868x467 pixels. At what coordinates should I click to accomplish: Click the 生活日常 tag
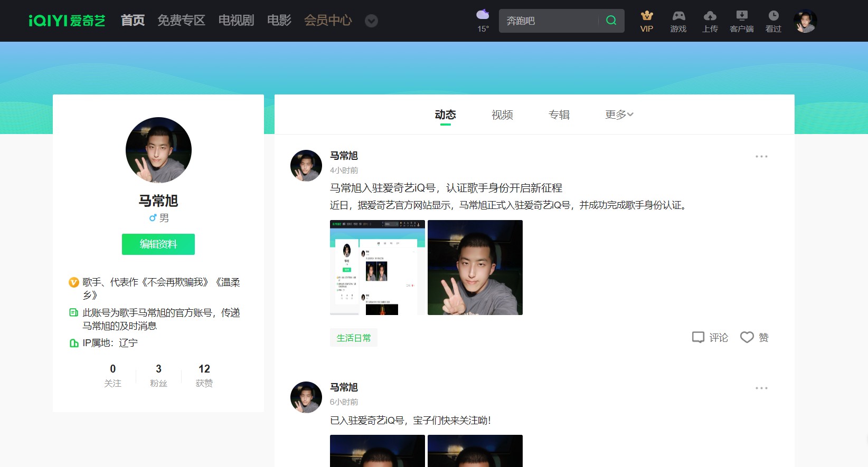pos(354,338)
